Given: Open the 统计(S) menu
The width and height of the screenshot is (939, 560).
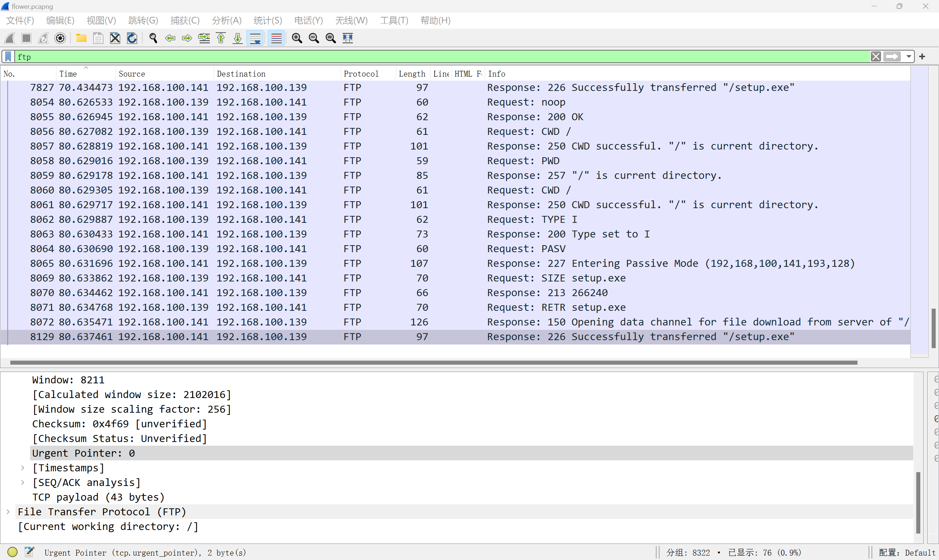Looking at the screenshot, I should [x=268, y=21].
